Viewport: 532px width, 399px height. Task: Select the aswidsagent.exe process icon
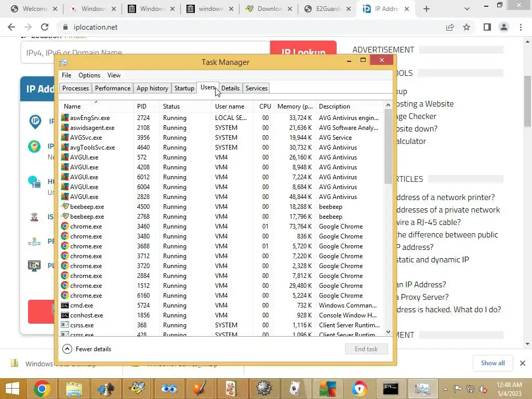click(65, 128)
